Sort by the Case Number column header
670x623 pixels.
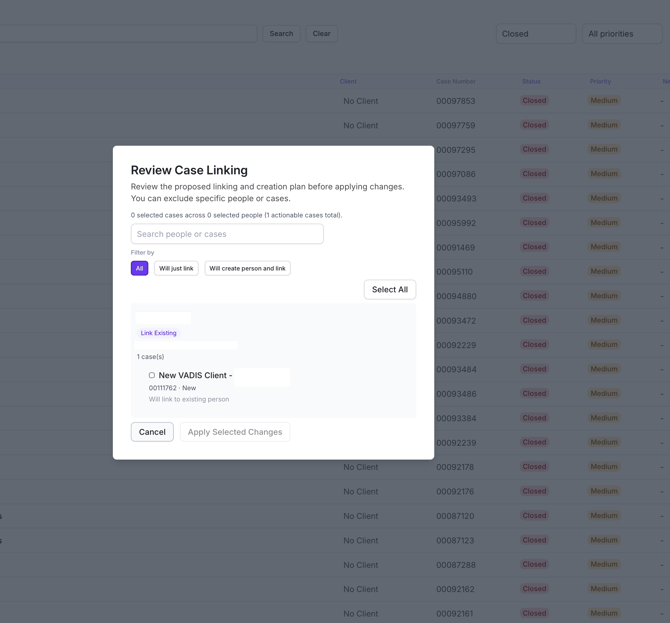456,81
